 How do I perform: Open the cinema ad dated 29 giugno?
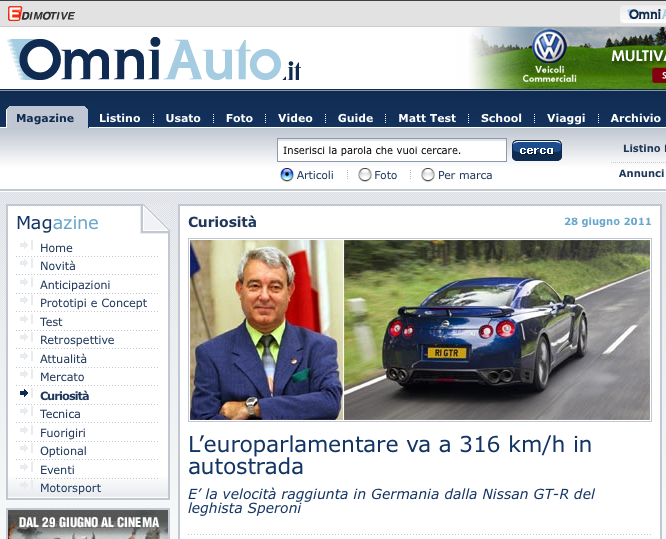(x=88, y=524)
